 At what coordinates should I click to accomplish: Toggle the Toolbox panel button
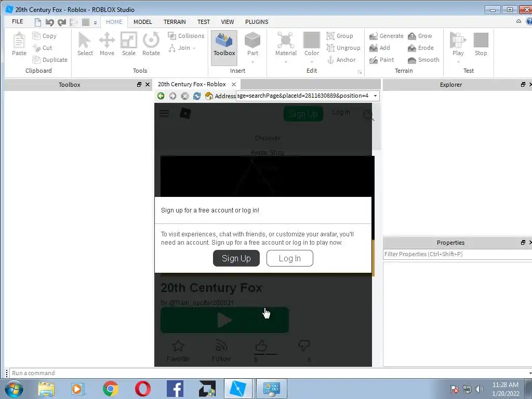tap(224, 47)
